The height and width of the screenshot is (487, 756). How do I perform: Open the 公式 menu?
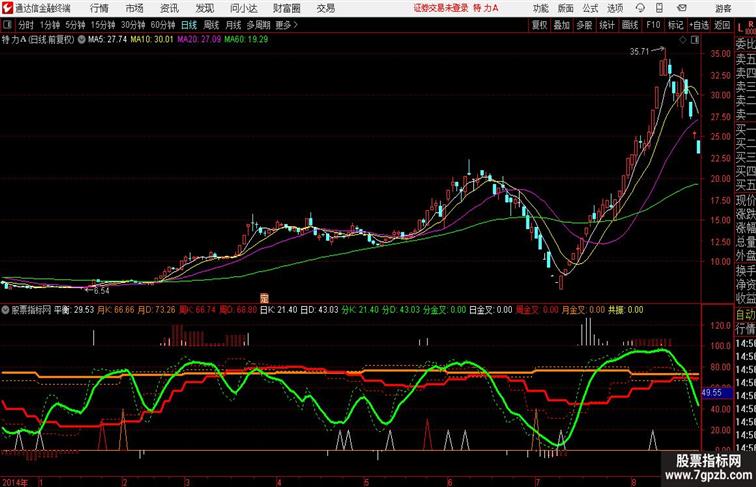(590, 8)
